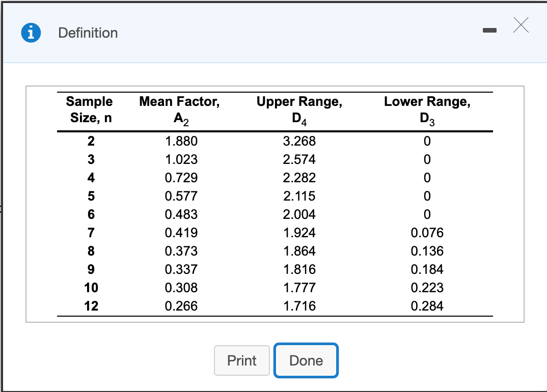Click the X close icon
The image size is (547, 392).
(x=521, y=25)
